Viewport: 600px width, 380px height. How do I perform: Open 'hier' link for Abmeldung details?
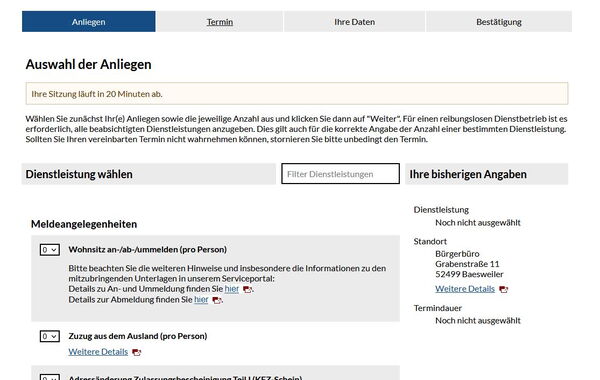(x=201, y=299)
